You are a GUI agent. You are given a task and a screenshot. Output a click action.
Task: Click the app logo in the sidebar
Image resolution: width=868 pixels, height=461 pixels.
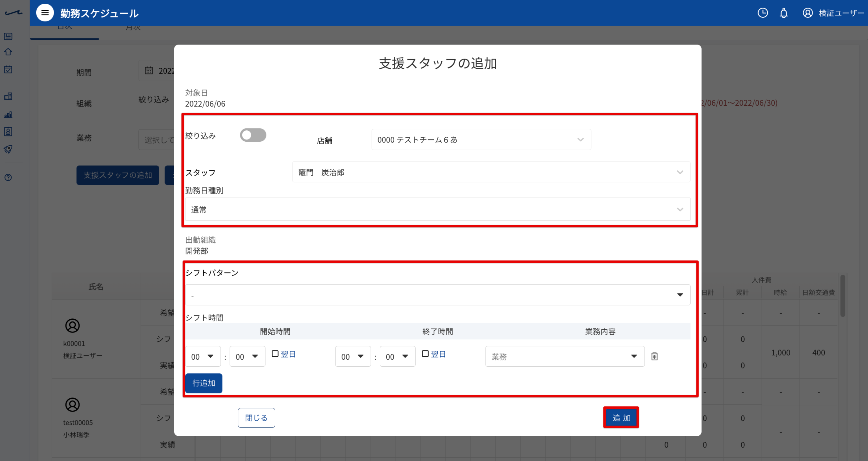pos(13,13)
